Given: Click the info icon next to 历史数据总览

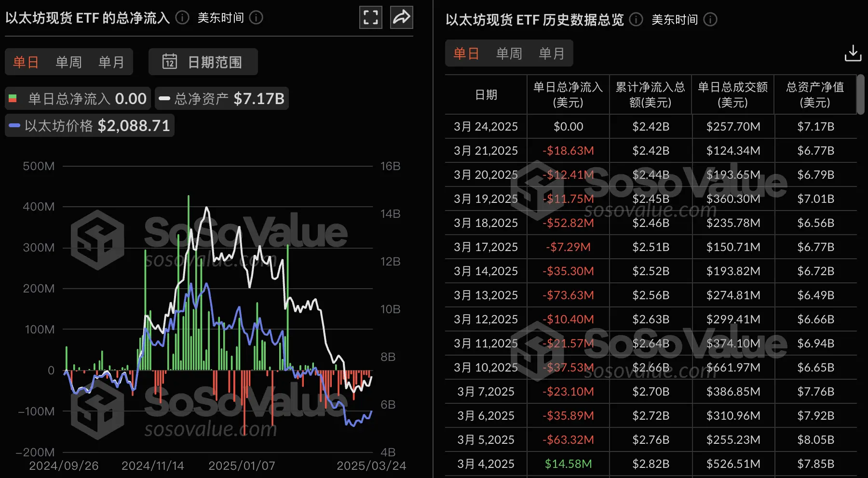Looking at the screenshot, I should tap(636, 20).
